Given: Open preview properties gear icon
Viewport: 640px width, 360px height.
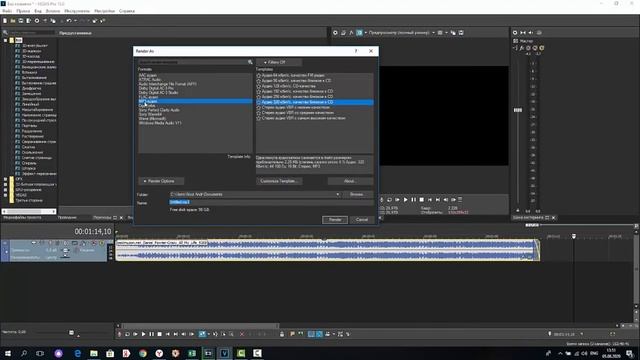Looking at the screenshot, I should 335,33.
